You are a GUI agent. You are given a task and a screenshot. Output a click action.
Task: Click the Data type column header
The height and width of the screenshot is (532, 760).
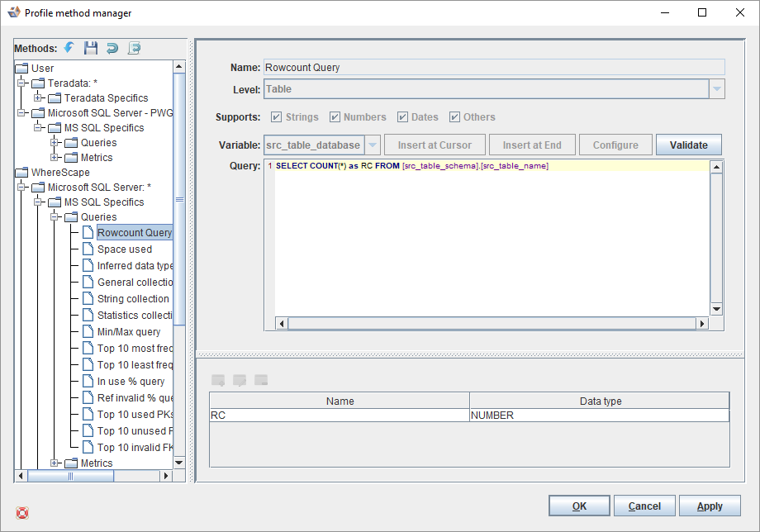(600, 401)
